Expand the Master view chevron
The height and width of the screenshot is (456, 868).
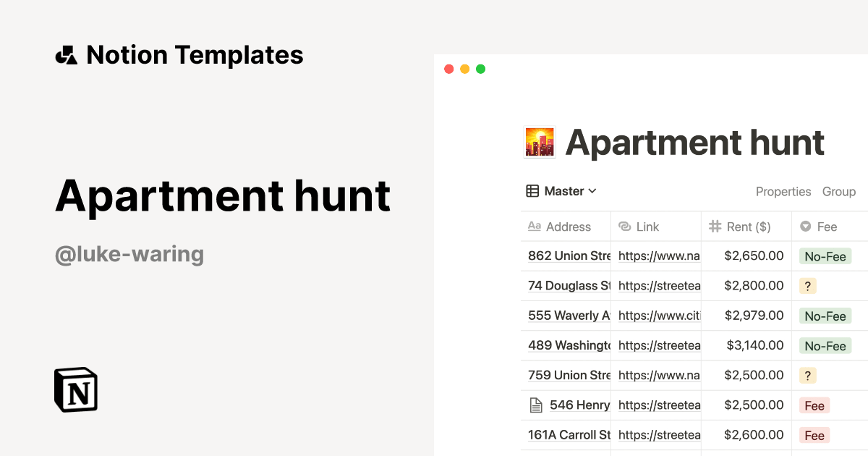coord(592,191)
